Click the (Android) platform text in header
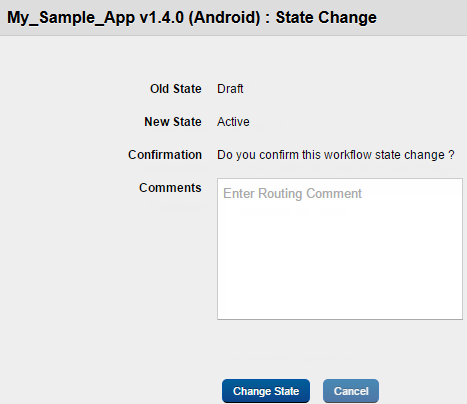467x404 pixels. coord(224,17)
